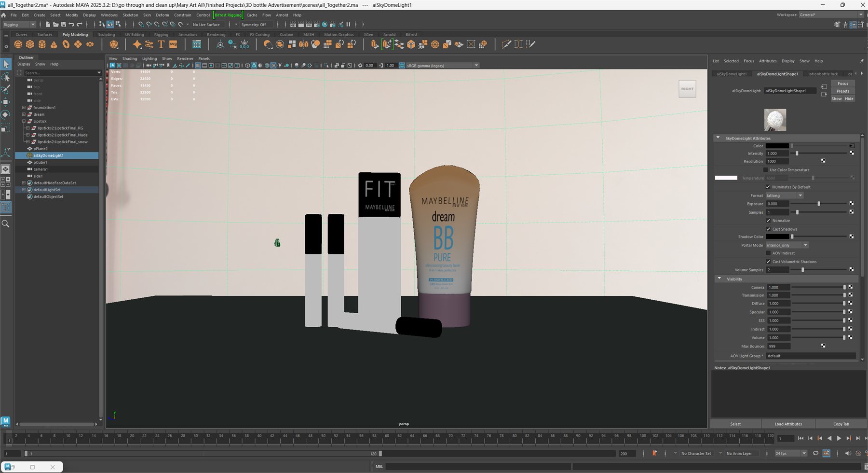The width and height of the screenshot is (868, 473).
Task: Open the viewport Lighting menu
Action: coord(149,58)
